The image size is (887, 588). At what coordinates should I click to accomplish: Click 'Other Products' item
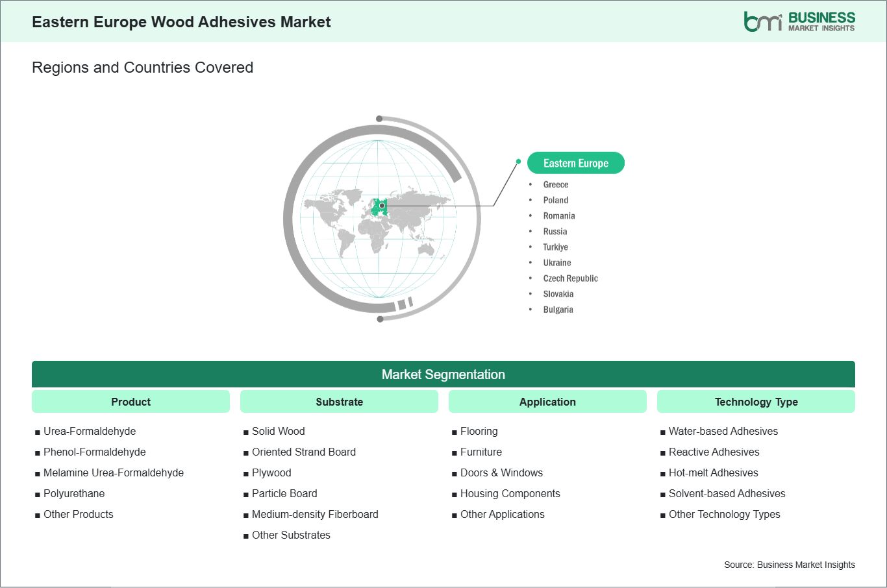(x=79, y=514)
